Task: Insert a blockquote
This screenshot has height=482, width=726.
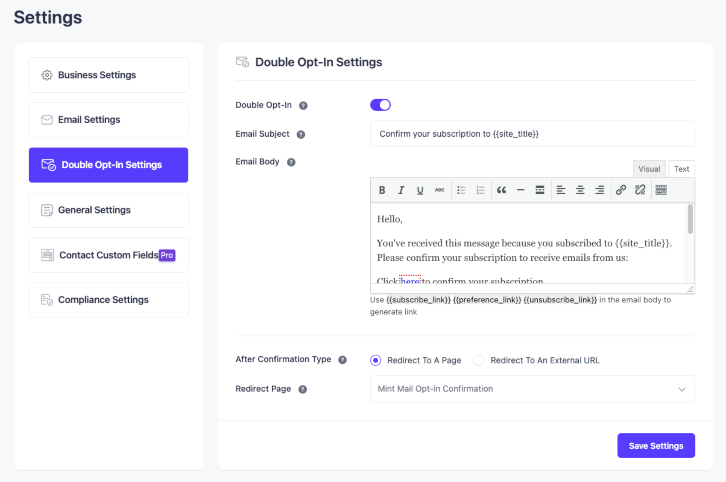Action: coord(501,190)
